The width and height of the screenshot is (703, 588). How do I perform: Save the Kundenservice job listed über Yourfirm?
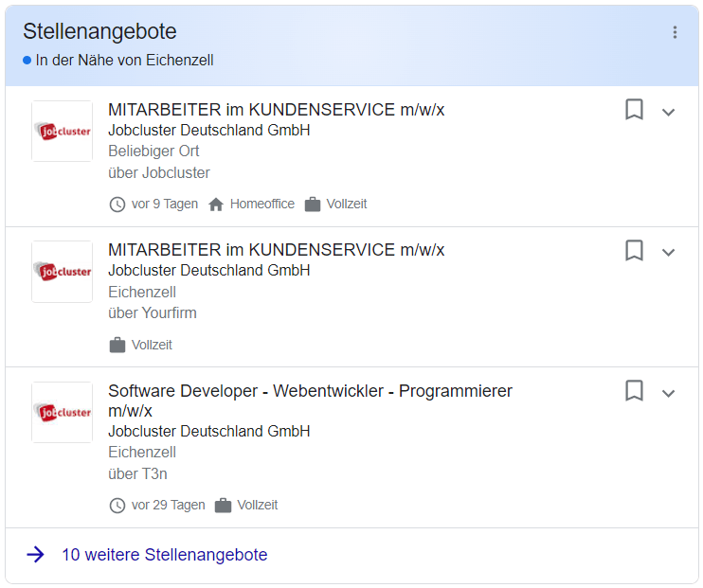[634, 250]
